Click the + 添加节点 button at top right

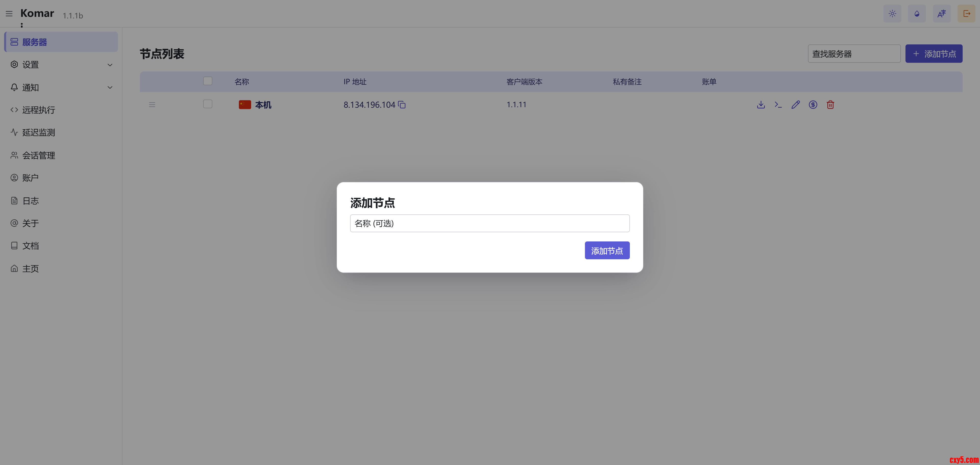click(934, 54)
